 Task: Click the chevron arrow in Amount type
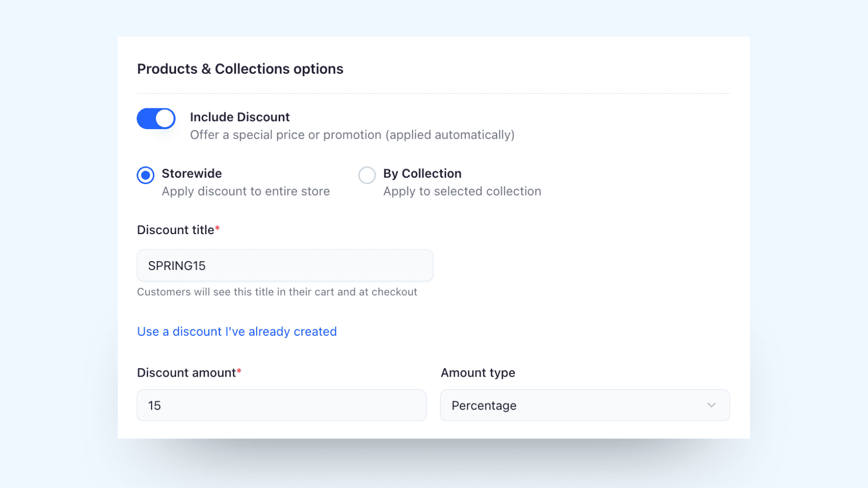(711, 405)
